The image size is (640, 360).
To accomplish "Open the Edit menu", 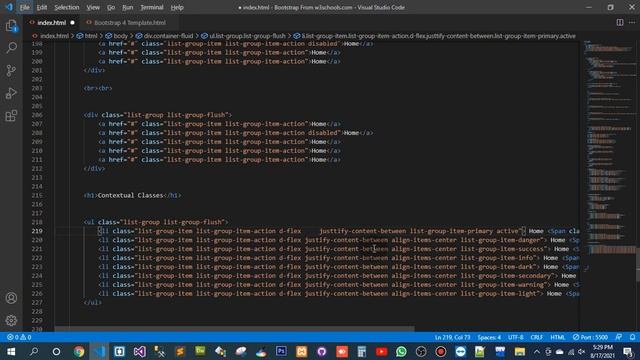I will (x=42, y=7).
